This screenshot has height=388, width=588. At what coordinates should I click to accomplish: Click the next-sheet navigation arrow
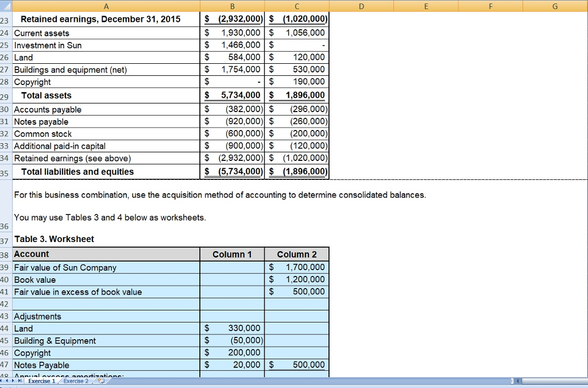click(13, 380)
